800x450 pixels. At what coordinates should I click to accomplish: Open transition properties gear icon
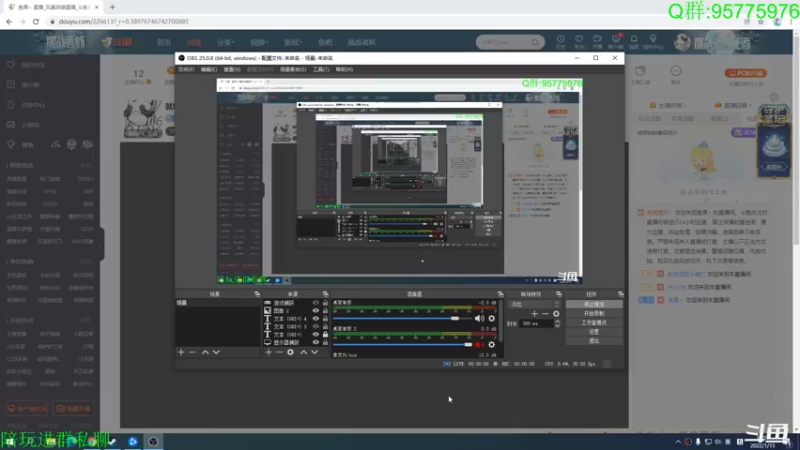556,314
